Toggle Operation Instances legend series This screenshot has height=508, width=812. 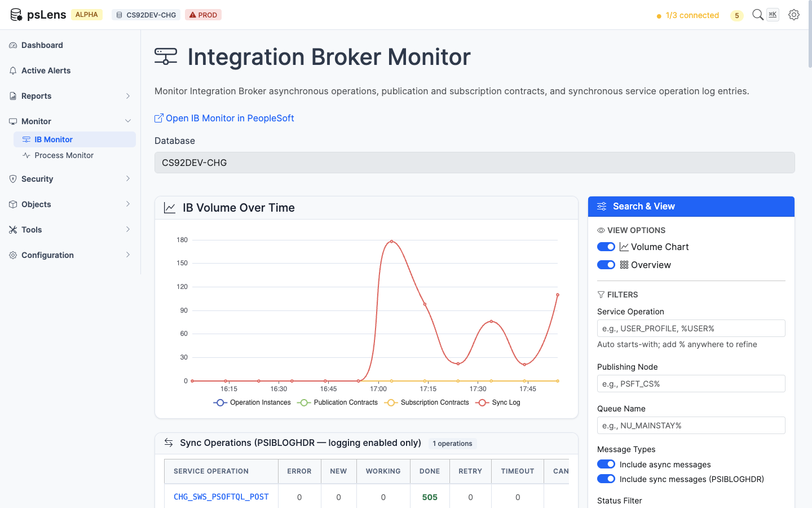click(252, 402)
